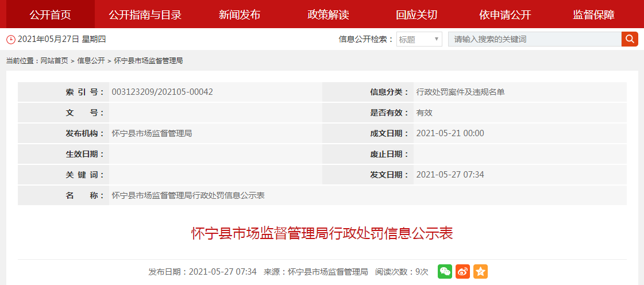Click the keyword search input field
This screenshot has width=644, height=285.
point(534,40)
